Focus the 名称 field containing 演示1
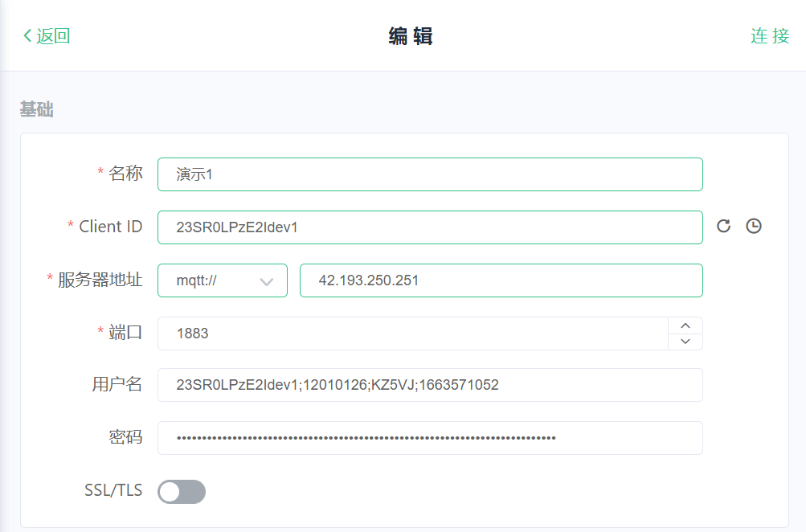Image resolution: width=806 pixels, height=532 pixels. click(x=430, y=174)
